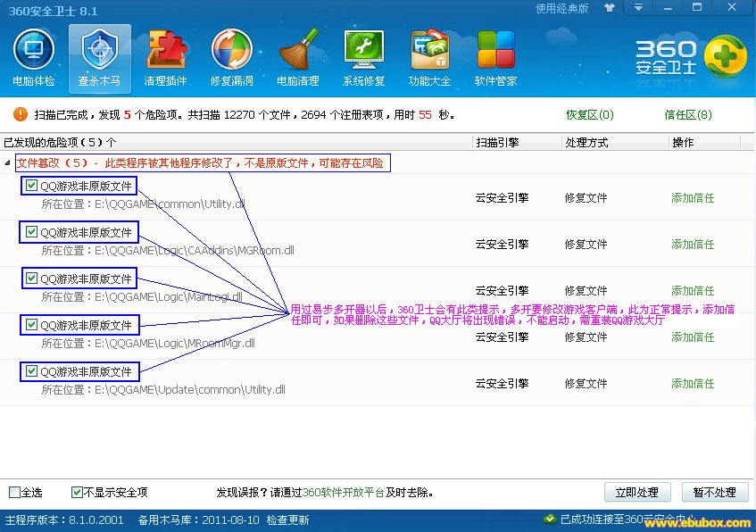Click 已发现的危险项 column header
The width and height of the screenshot is (756, 532).
[237, 142]
